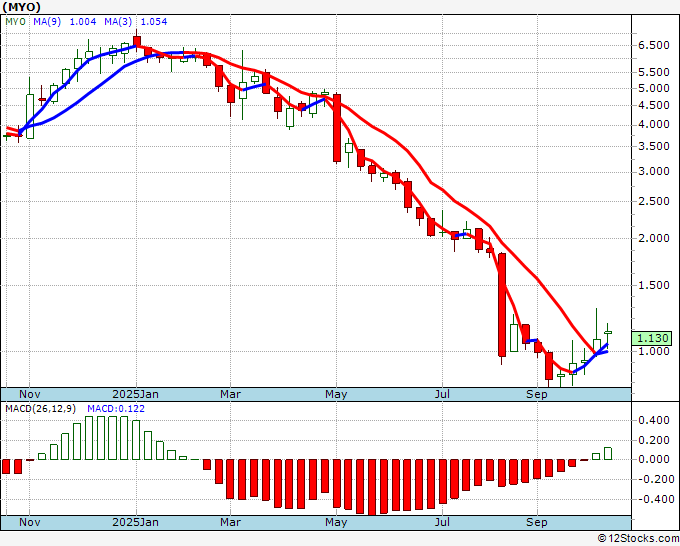Image resolution: width=680 pixels, height=546 pixels.
Task: Click the (MYO) chart title
Action: [x=22, y=7]
